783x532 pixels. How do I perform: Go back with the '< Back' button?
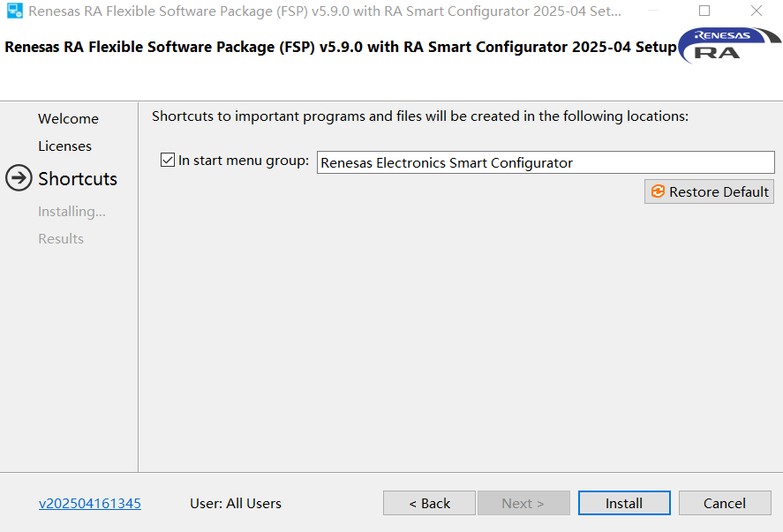429,504
